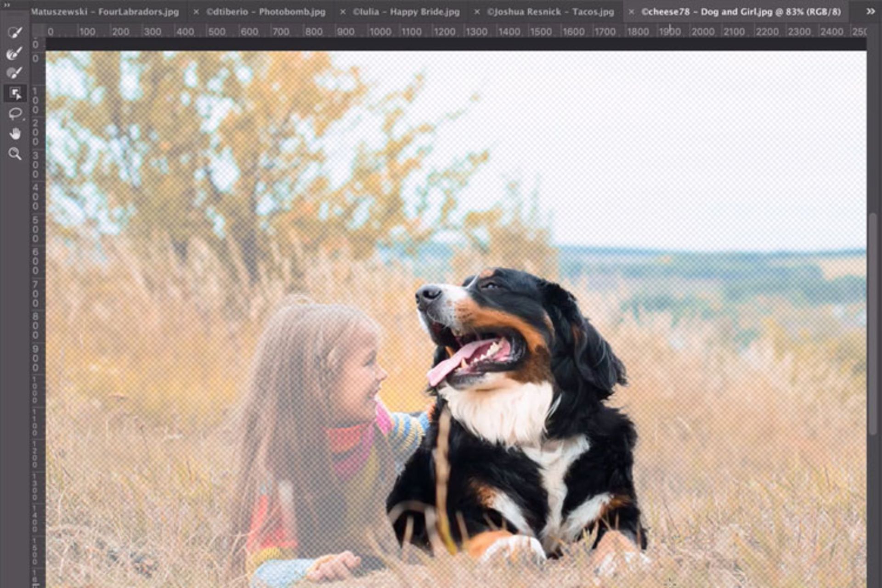Click the ruler origin corner box
The height and width of the screenshot is (588, 882).
point(38,31)
